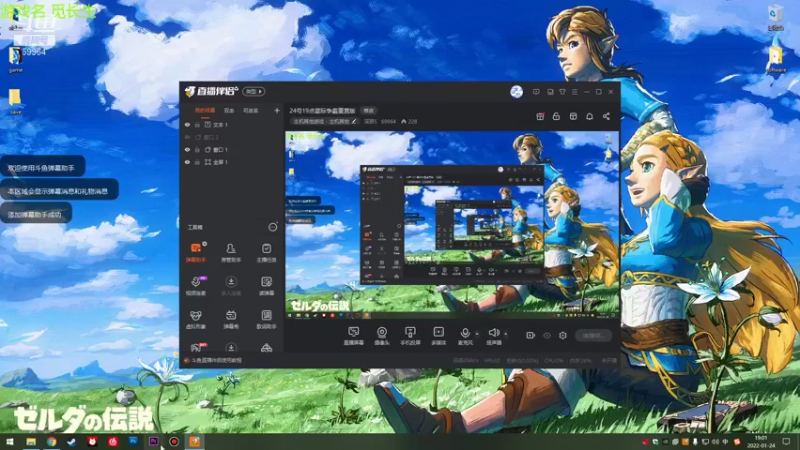Open the stream settings gear in the bottom bar

click(563, 335)
